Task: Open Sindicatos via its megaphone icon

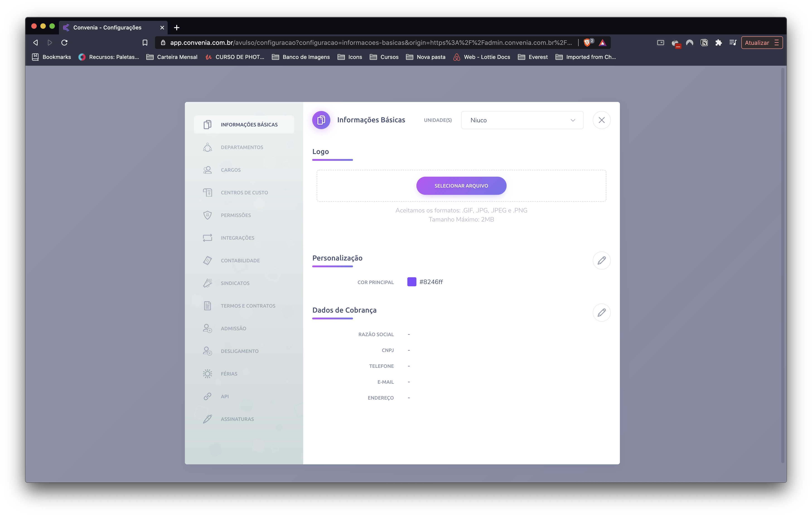Action: pos(207,283)
